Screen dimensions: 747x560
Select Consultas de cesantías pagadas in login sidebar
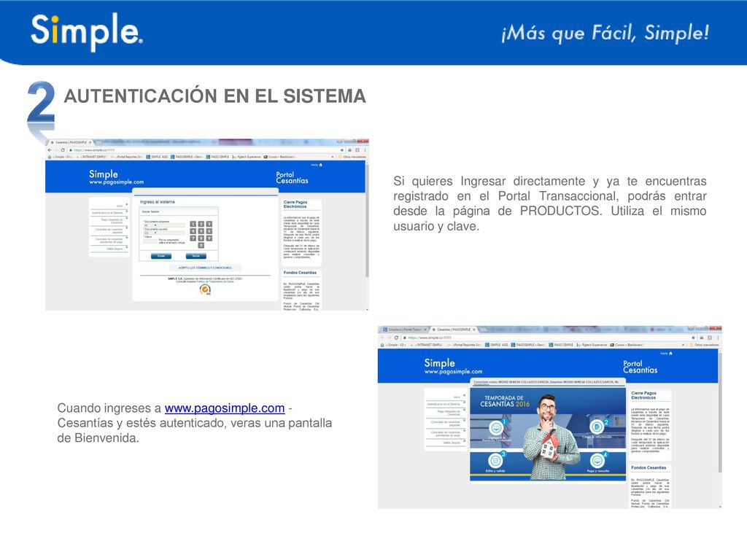(x=109, y=230)
